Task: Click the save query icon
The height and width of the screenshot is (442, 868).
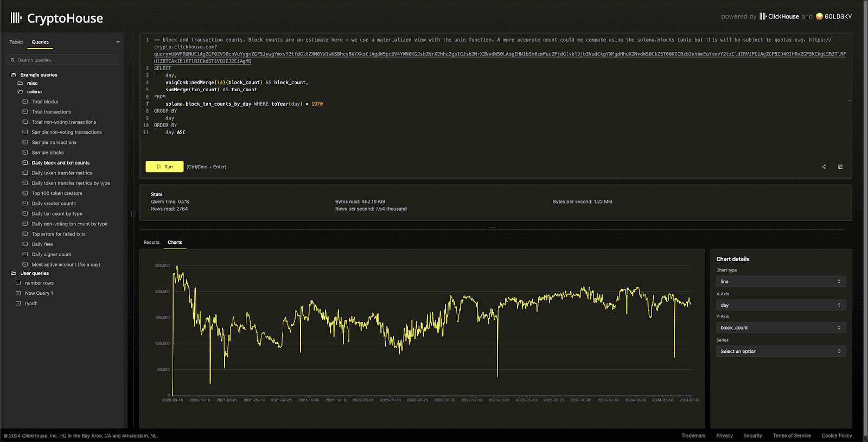Action: pyautogui.click(x=840, y=167)
